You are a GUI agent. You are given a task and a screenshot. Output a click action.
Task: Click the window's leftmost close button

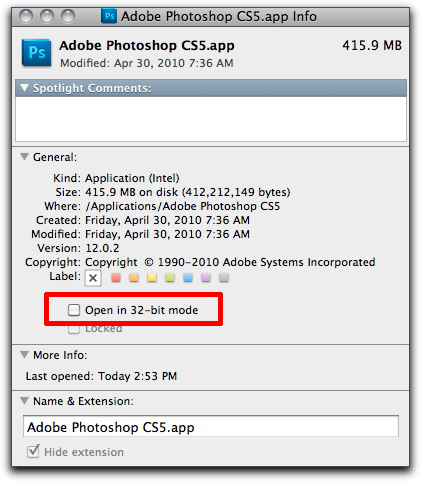coord(26,16)
